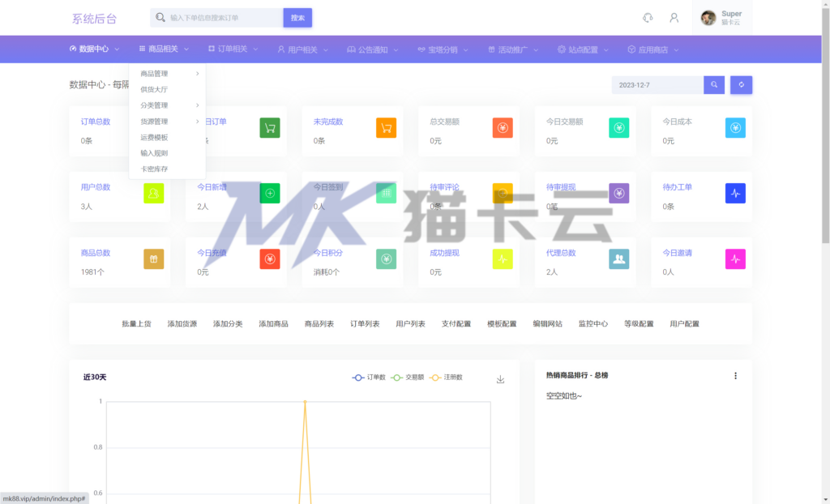Toggle the 交易额 series in the chart legend
This screenshot has height=504, width=830.
pyautogui.click(x=407, y=378)
